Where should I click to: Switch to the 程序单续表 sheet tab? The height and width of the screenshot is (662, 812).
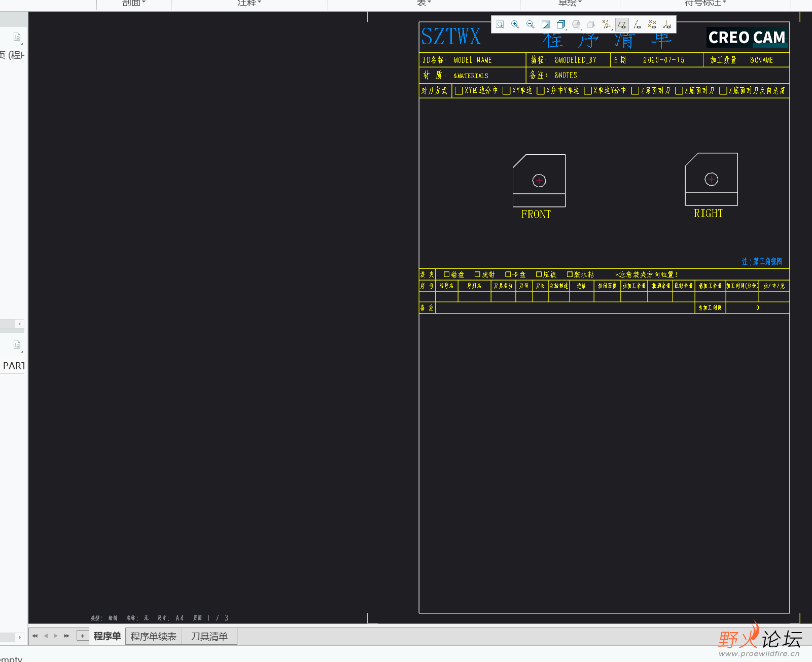coord(154,636)
